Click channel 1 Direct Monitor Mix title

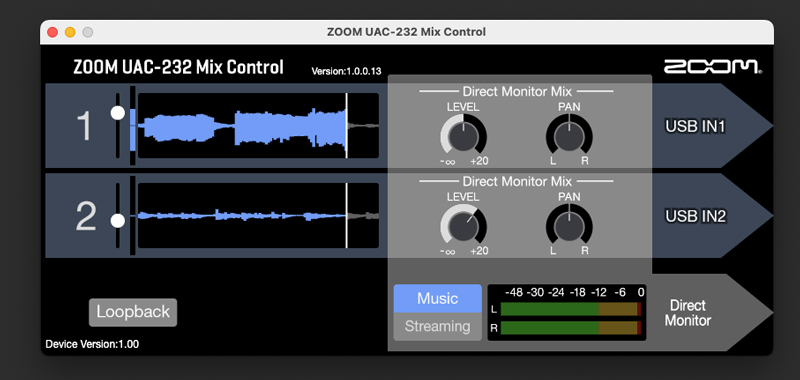[517, 91]
